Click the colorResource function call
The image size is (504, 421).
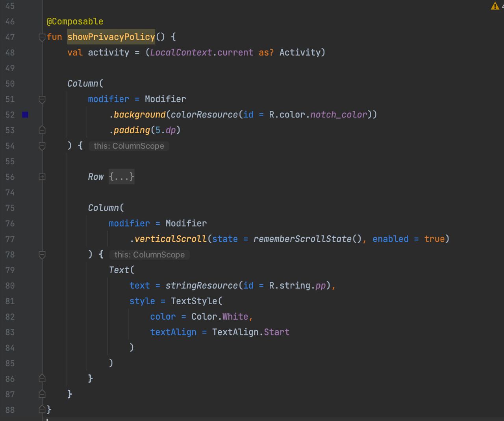pos(204,115)
